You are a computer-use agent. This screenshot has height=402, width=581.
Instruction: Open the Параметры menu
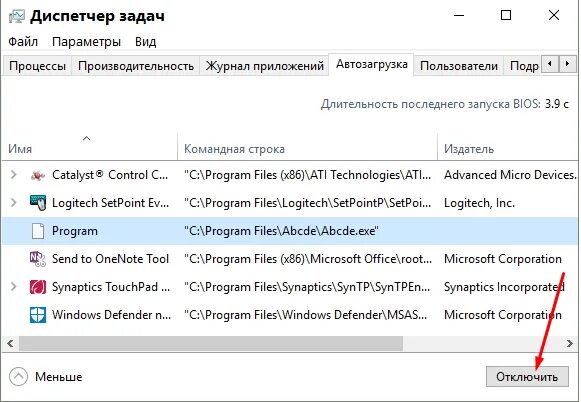click(x=86, y=41)
